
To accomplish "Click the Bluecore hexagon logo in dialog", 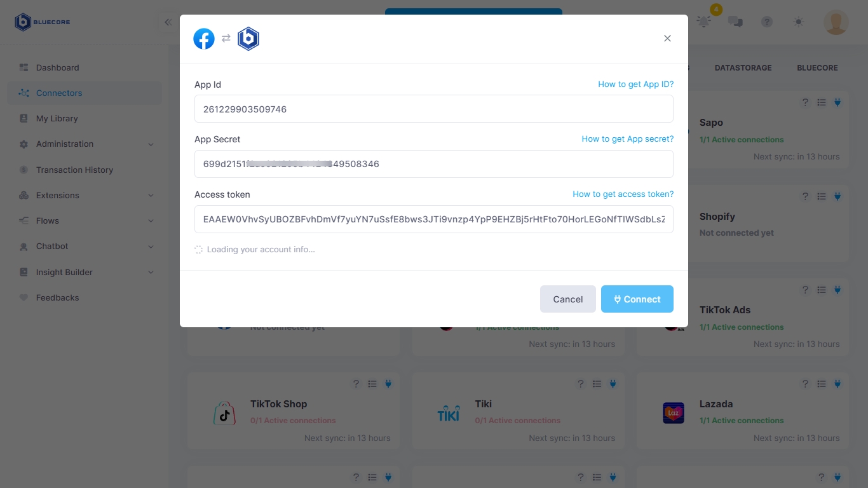I will point(248,39).
